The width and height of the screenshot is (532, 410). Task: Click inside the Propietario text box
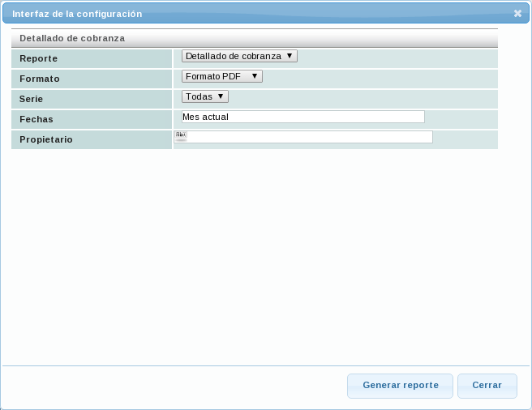pos(308,137)
